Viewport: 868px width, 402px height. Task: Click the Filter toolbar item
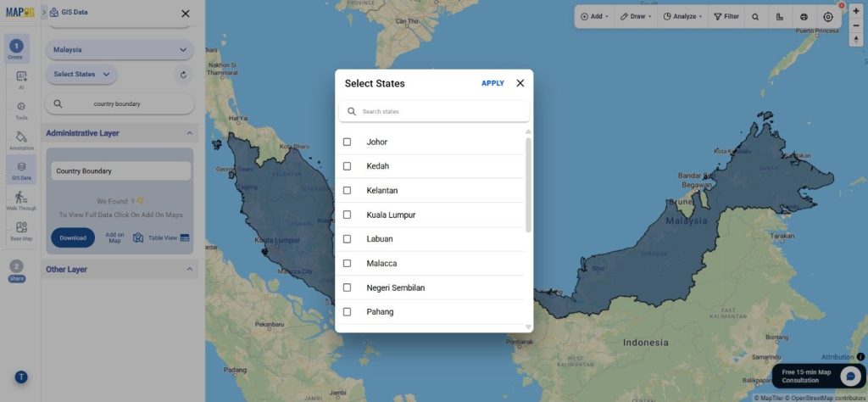tap(726, 17)
